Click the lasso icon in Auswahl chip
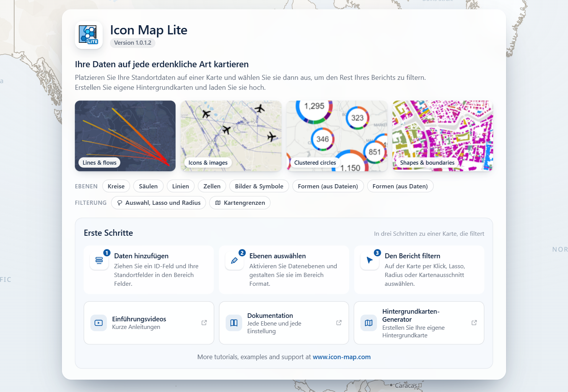 120,203
